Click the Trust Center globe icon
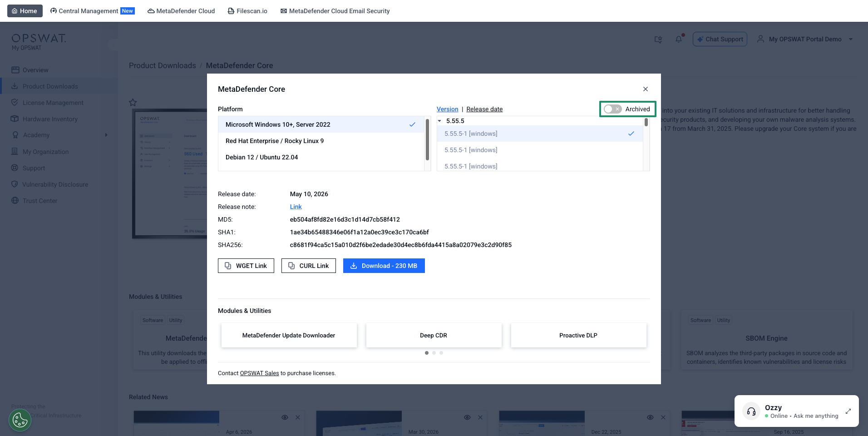868x436 pixels. click(15, 200)
